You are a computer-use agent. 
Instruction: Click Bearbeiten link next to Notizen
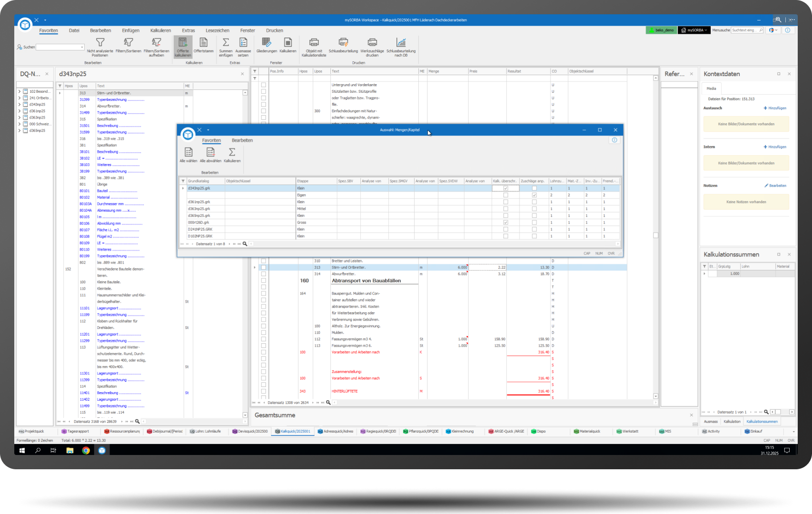(x=775, y=186)
